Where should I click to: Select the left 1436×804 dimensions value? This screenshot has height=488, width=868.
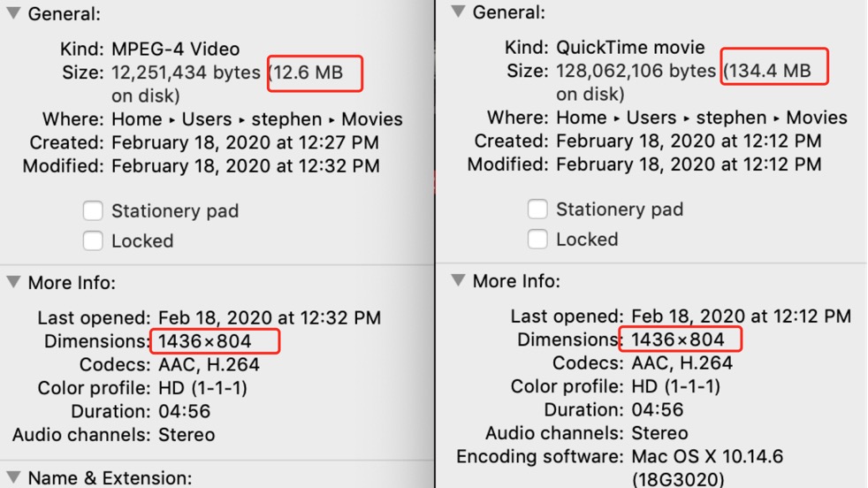coord(205,341)
